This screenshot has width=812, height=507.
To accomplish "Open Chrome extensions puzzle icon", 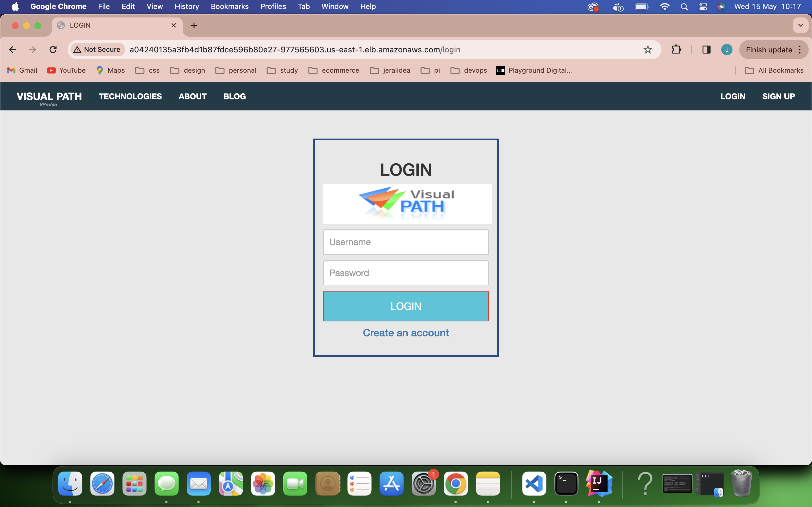I will click(676, 50).
